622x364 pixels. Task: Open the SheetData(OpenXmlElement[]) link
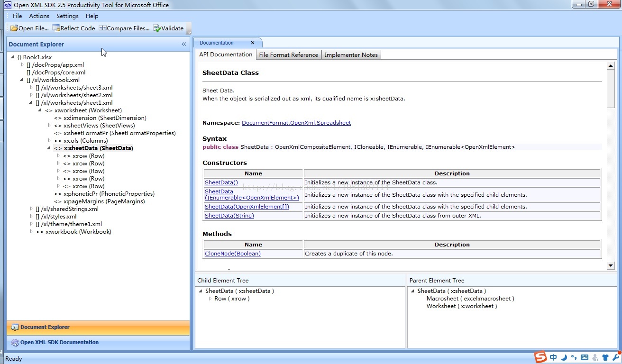(247, 207)
